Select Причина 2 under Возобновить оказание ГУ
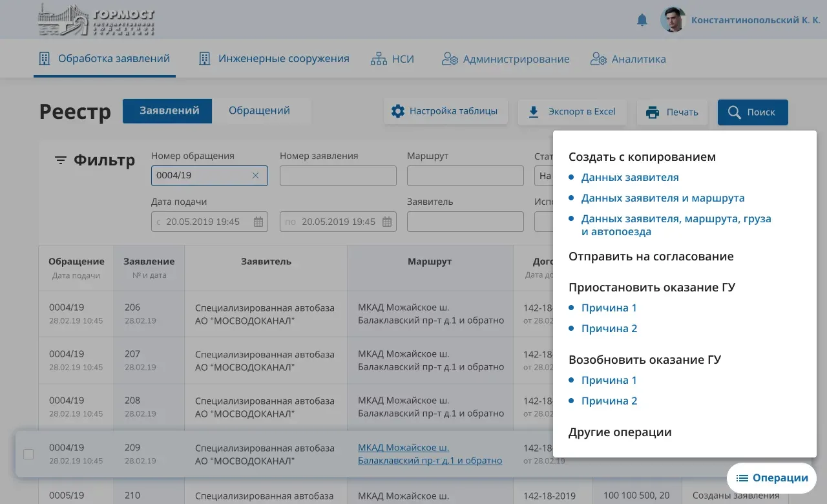Screen dimensions: 827x504 609,401
